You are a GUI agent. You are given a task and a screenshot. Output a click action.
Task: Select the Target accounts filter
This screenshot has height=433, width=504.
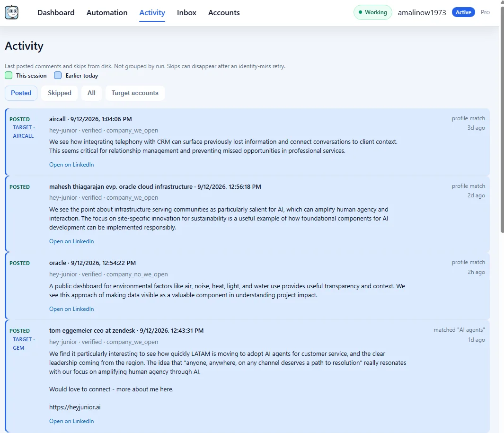135,93
